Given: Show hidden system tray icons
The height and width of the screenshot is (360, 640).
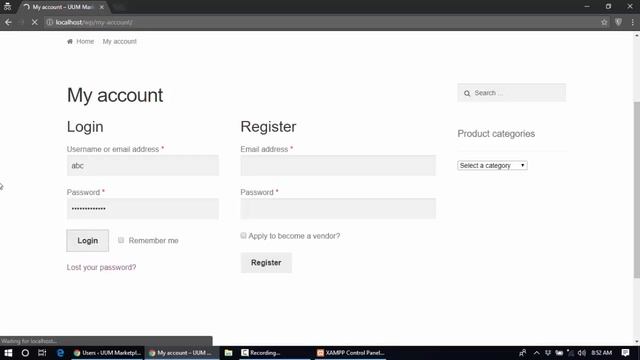Looking at the screenshot, I should (x=537, y=353).
